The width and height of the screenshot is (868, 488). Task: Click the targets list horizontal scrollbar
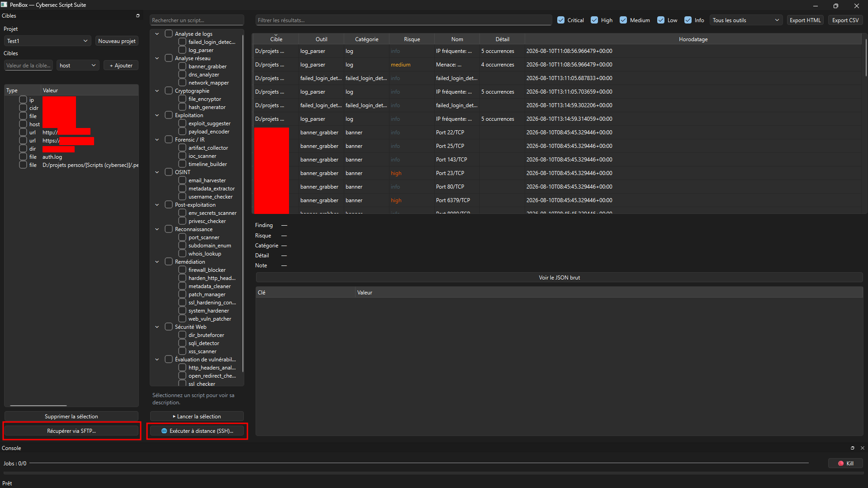(38, 405)
